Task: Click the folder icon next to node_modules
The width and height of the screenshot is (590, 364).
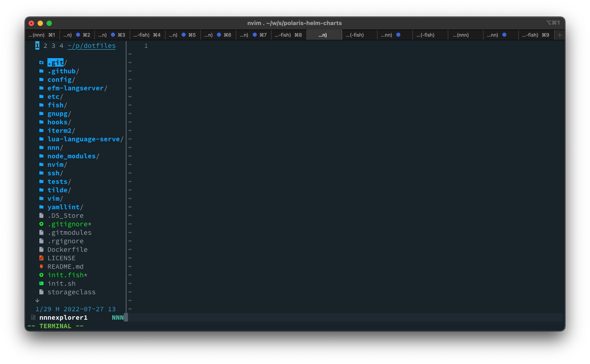Action: (41, 156)
